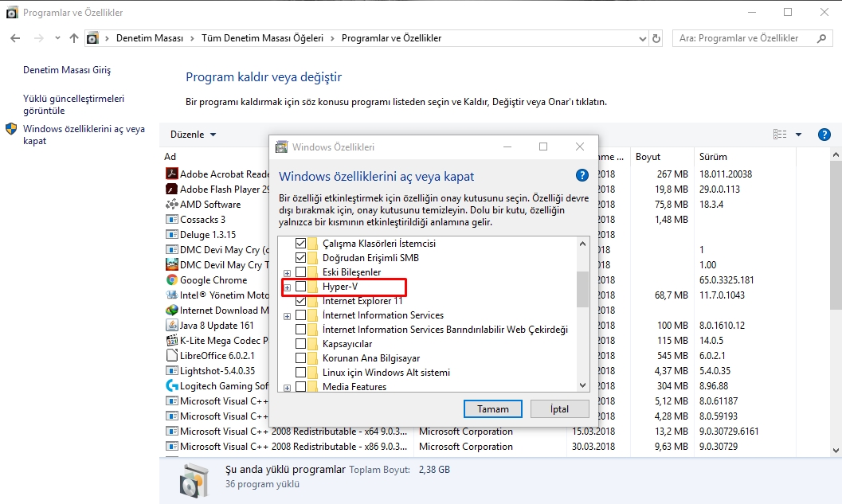Click the forward navigation arrow

click(39, 38)
